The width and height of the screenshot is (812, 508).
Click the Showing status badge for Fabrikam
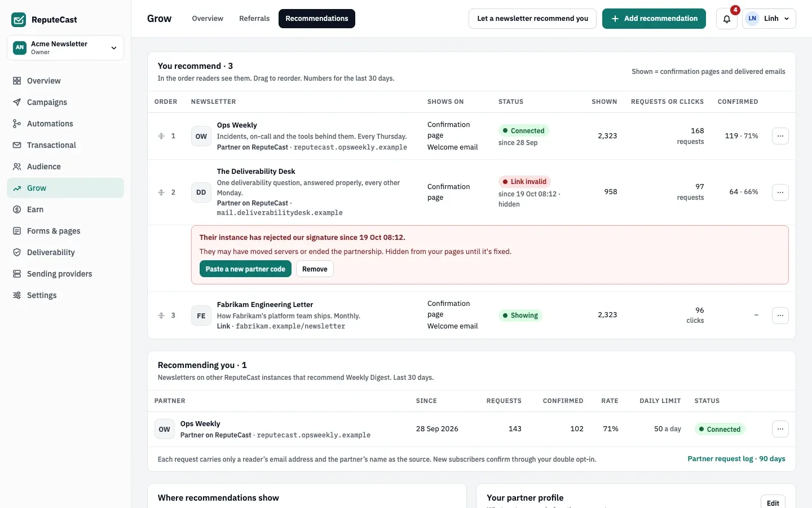(520, 316)
